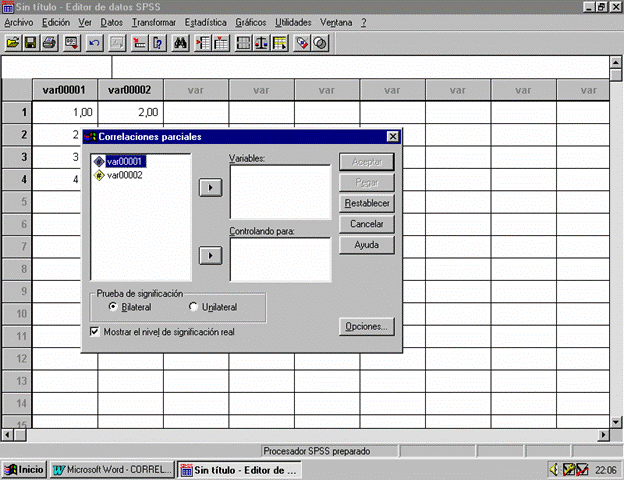
Task: Click Sin título Editor de taskbar button
Action: pos(239,470)
